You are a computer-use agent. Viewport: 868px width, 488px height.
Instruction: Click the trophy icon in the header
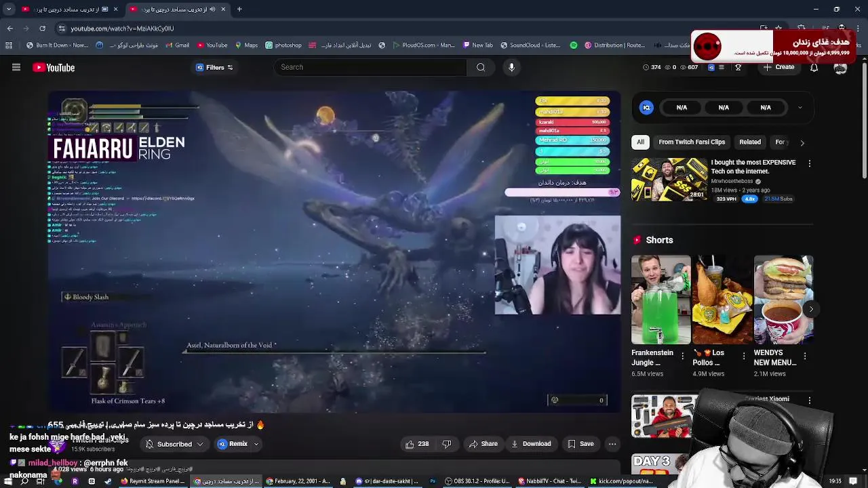738,67
